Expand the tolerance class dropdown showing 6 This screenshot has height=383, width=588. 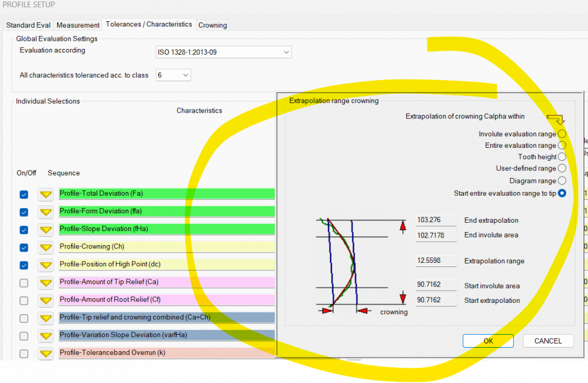pos(174,75)
